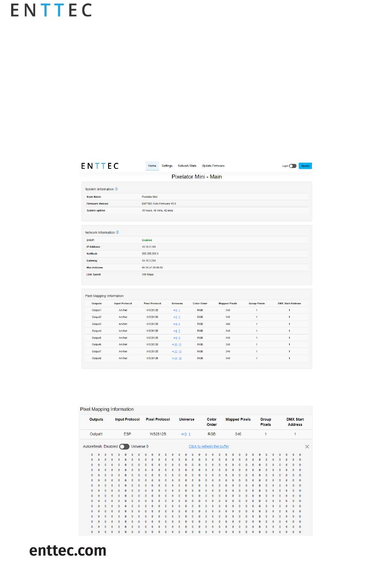Click the 'Universe 0' label beside Autorefresh
This screenshot has width=392, height=561.
click(x=140, y=446)
